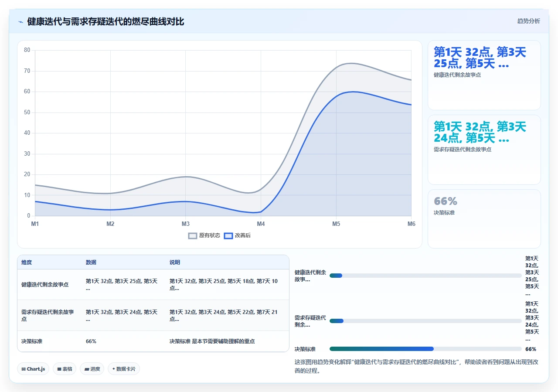Open the 66% 决策标准 data card
The width and height of the screenshot is (558, 392).
[484, 219]
